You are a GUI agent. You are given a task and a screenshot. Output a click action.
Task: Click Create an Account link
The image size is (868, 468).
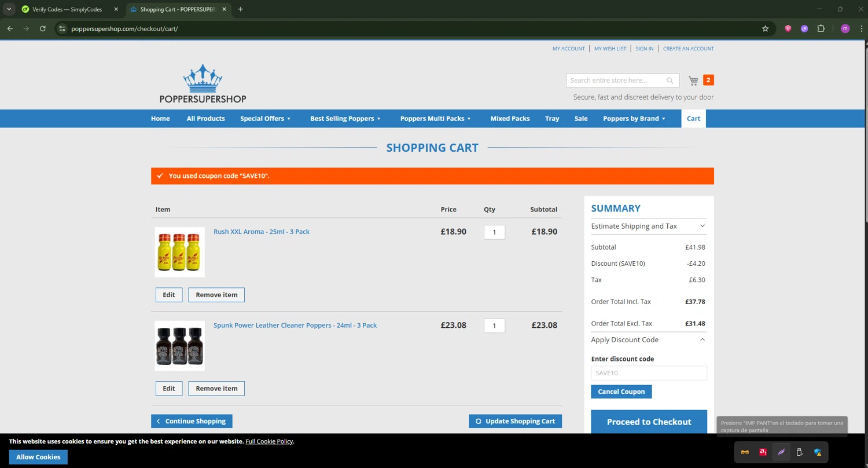[x=688, y=49]
